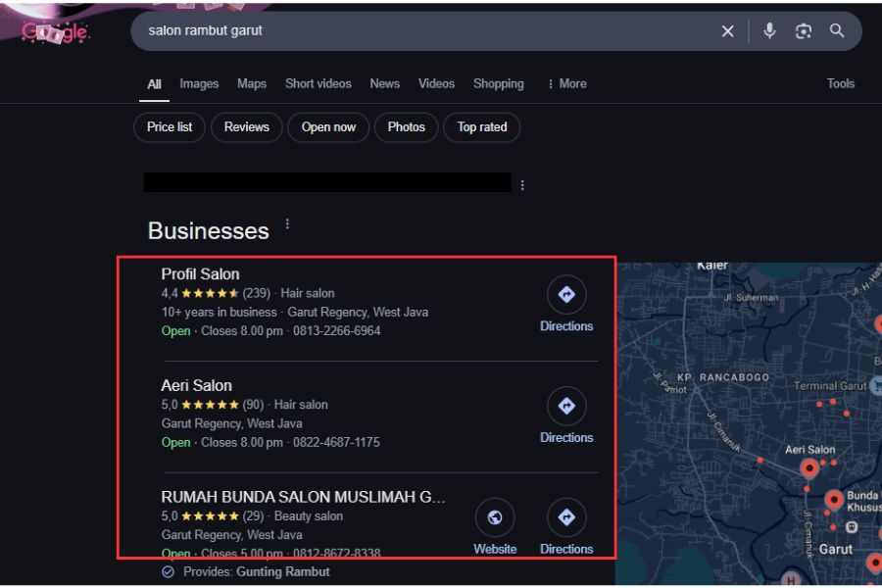Open Businesses section options menu
The image size is (882, 588).
(x=287, y=224)
